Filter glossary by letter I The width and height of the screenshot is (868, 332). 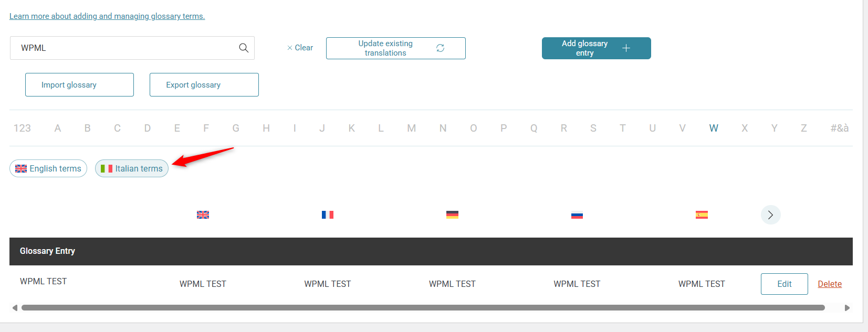[295, 128]
